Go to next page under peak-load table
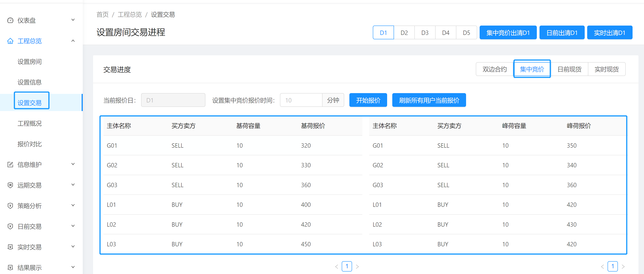The image size is (644, 274). point(623,267)
